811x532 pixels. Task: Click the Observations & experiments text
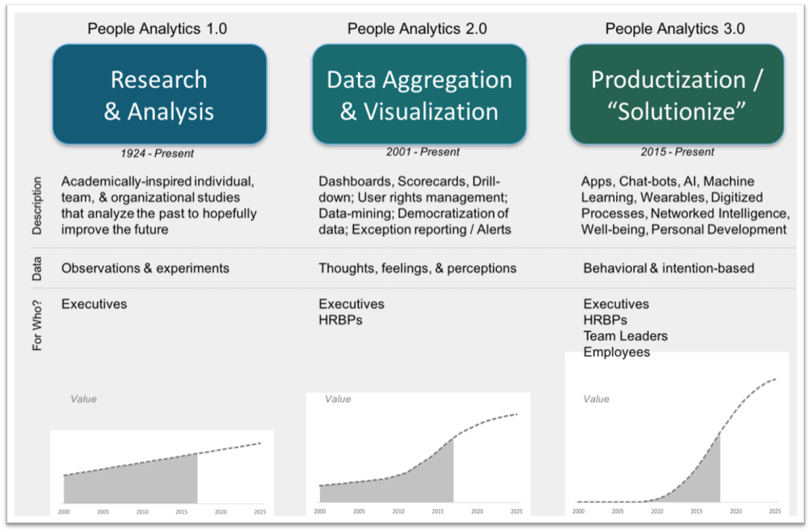click(145, 268)
